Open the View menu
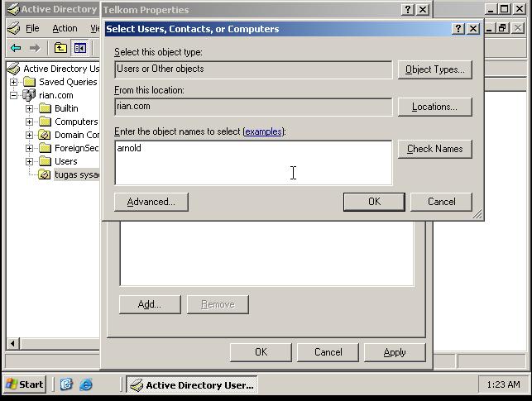This screenshot has width=532, height=401. 94,28
